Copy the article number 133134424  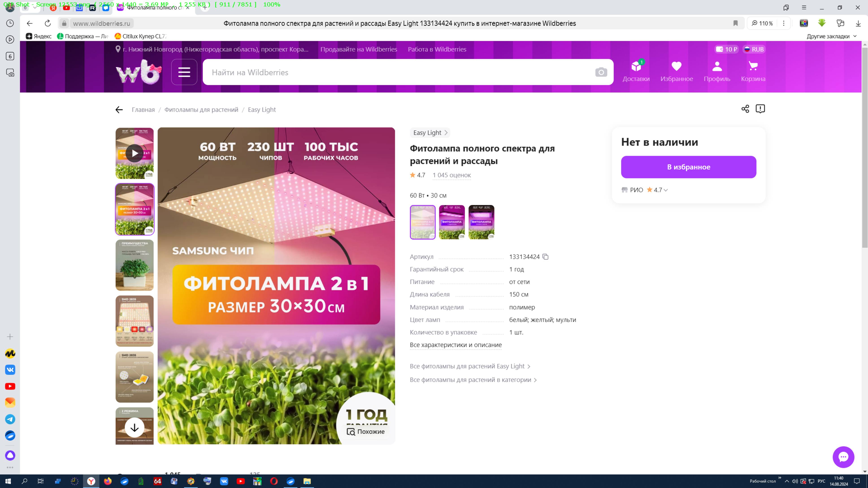[x=546, y=257]
